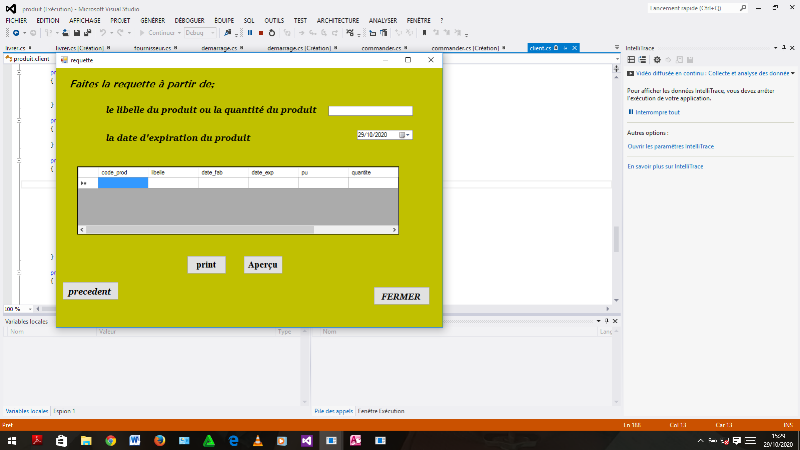Image resolution: width=800 pixels, height=450 pixels.
Task: Click the print button
Action: coord(206,265)
